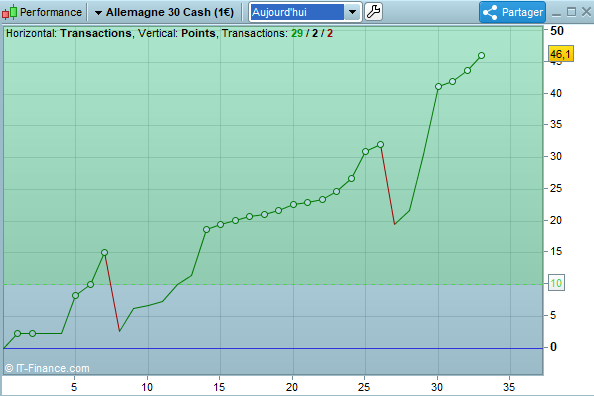Click the IT-Finance.com copyright link
The width and height of the screenshot is (594, 396).
pos(47,368)
